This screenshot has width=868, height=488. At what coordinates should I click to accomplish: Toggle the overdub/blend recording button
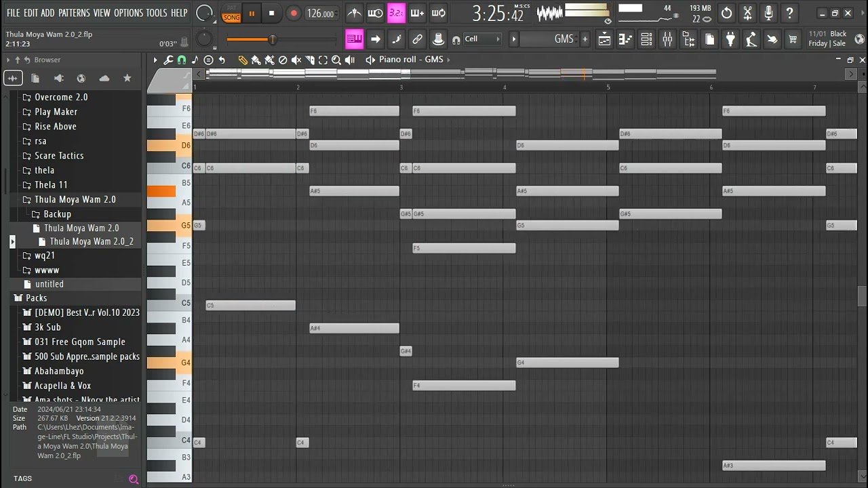pyautogui.click(x=417, y=13)
